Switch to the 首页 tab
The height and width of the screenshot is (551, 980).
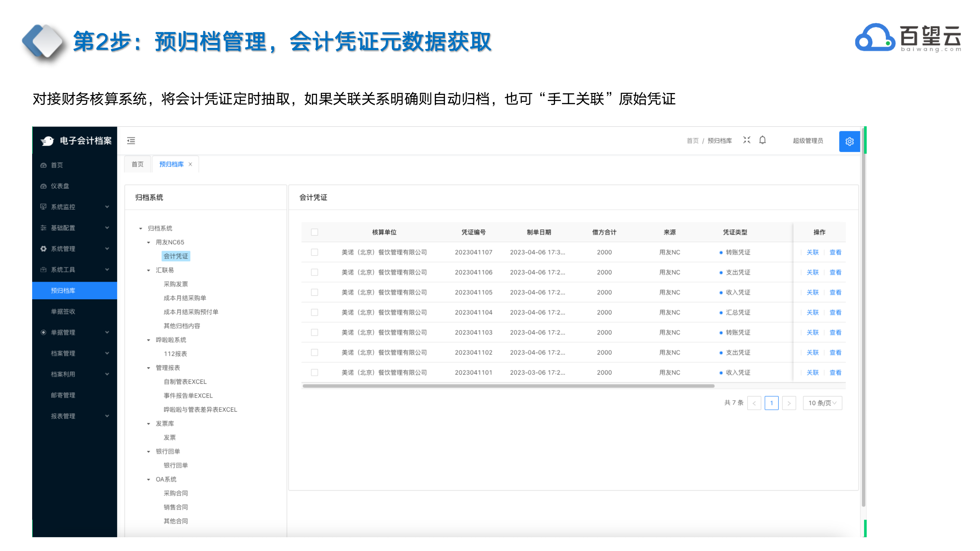(x=137, y=164)
